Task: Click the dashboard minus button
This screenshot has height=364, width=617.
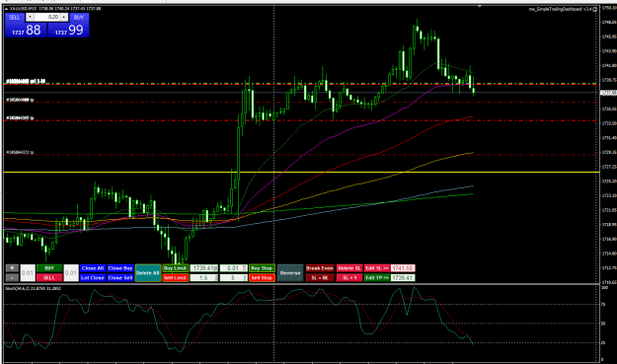Action: (12, 277)
